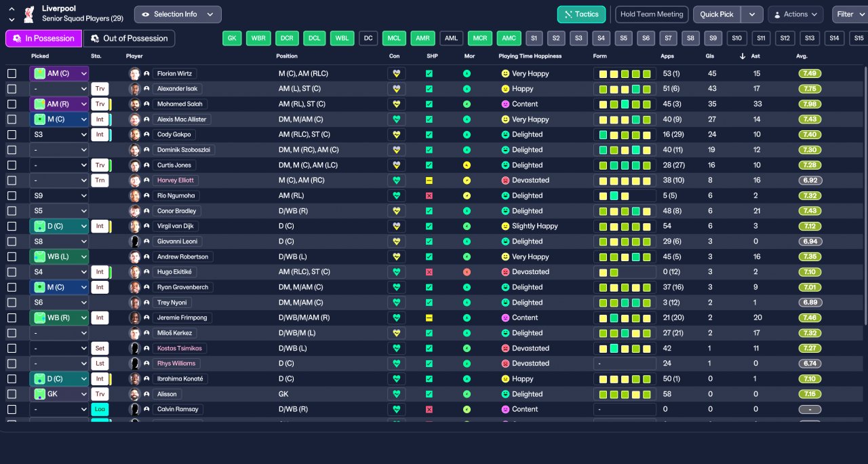Click the Hold Team Meeting button

coord(652,14)
